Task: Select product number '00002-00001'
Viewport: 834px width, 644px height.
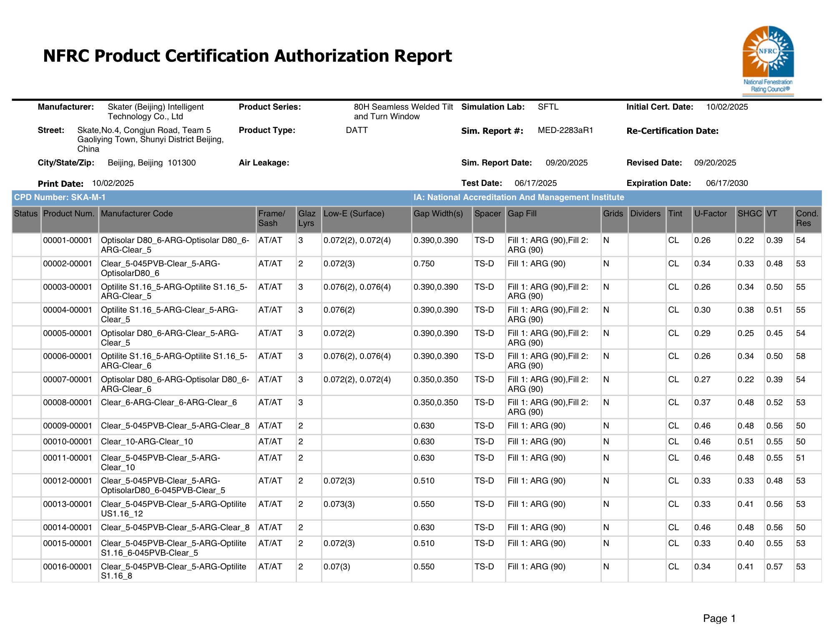Action: tap(68, 264)
